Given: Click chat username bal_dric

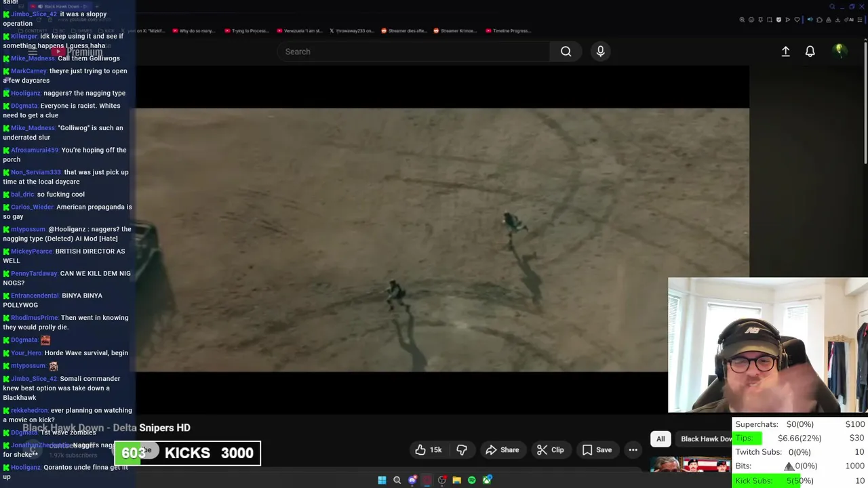Looking at the screenshot, I should (22, 195).
